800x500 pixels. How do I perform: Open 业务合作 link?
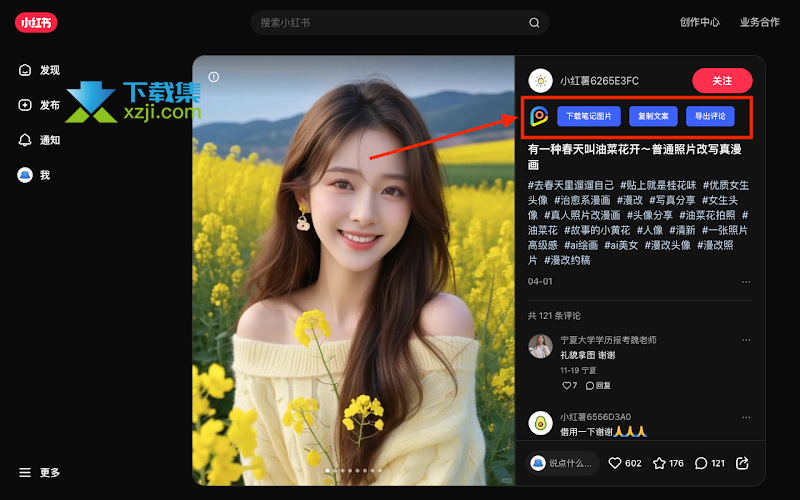point(760,22)
